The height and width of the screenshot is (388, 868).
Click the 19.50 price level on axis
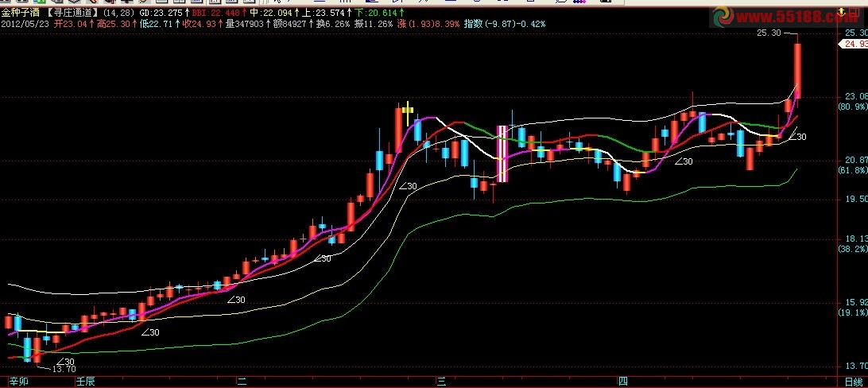pyautogui.click(x=856, y=200)
